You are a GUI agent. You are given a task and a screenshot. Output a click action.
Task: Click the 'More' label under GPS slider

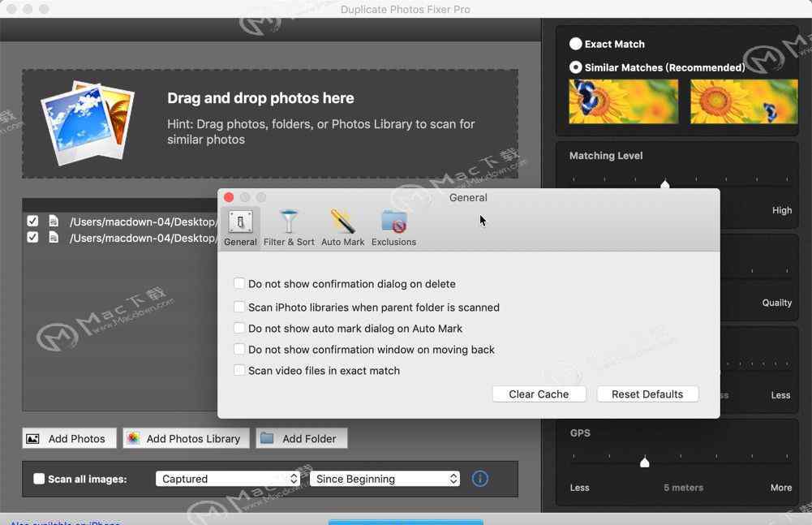(x=781, y=488)
